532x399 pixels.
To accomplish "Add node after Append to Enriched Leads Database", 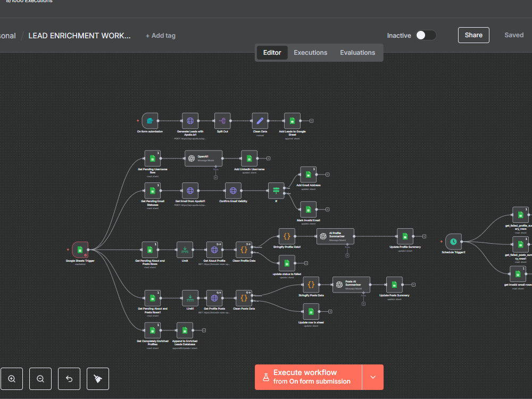I will (204, 330).
